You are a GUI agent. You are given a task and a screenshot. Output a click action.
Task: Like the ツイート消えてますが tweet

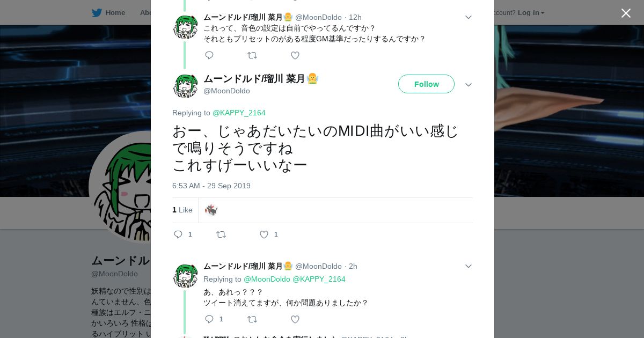(295, 319)
